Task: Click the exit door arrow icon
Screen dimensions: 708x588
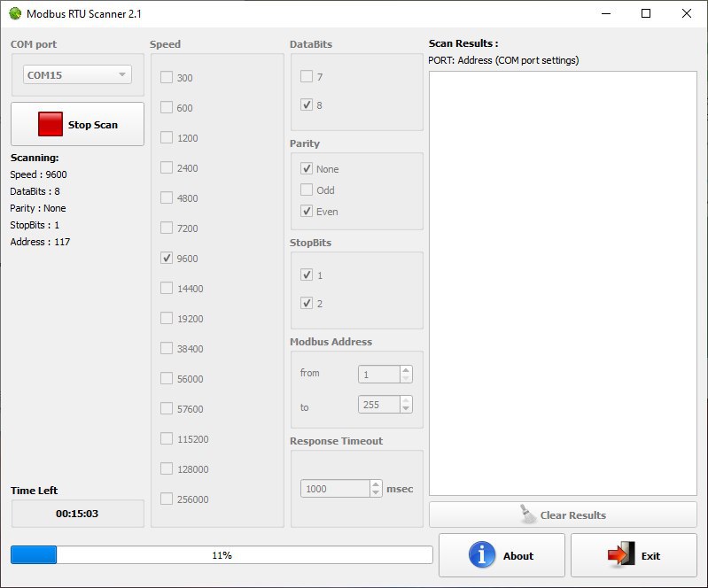Action: [x=621, y=553]
